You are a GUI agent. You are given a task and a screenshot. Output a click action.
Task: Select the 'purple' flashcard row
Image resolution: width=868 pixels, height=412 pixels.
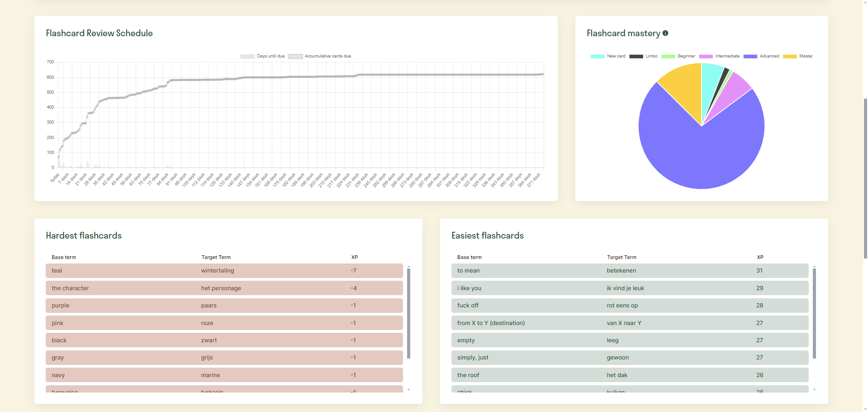tap(224, 306)
